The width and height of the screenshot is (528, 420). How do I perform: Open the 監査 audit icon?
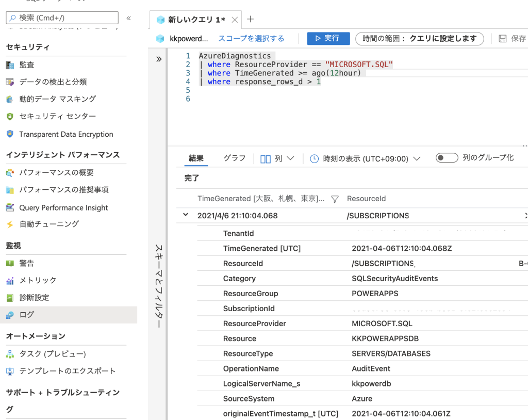pyautogui.click(x=10, y=65)
